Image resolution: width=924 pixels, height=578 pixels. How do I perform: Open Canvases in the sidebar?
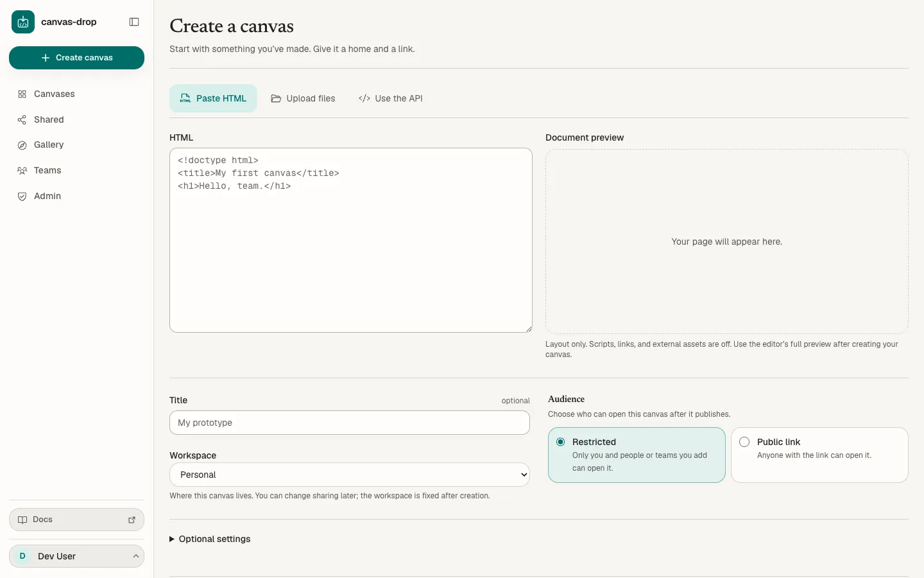click(76, 94)
